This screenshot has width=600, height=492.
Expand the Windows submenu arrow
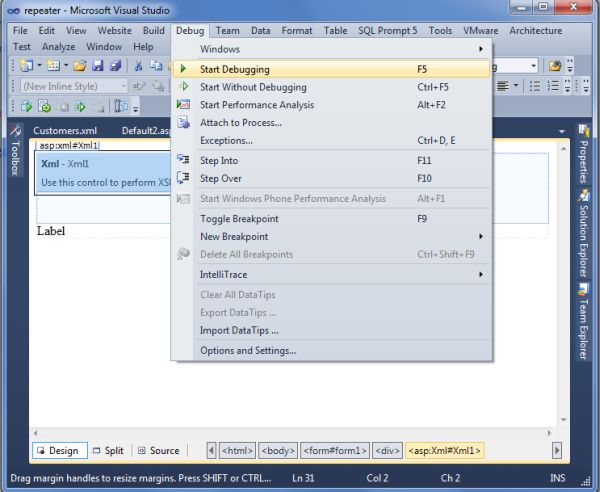(x=481, y=49)
